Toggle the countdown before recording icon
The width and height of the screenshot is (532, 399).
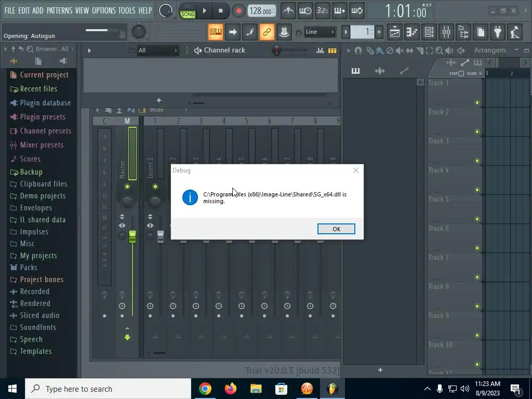click(x=322, y=11)
